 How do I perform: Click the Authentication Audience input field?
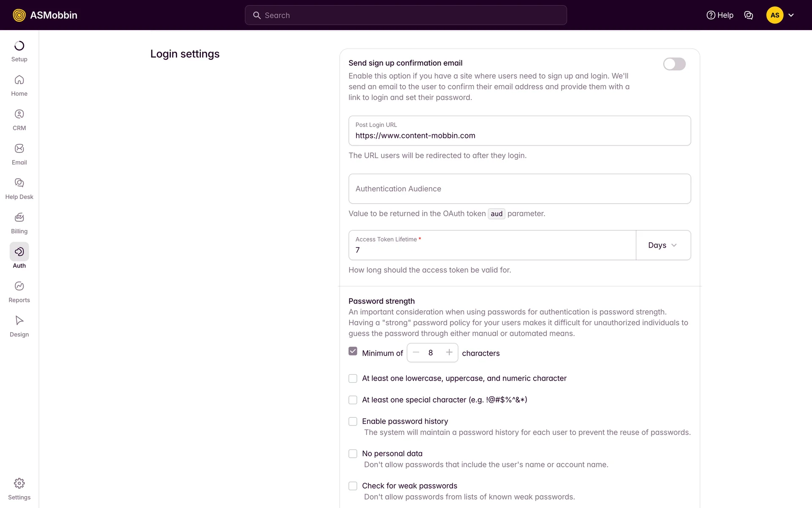519,189
